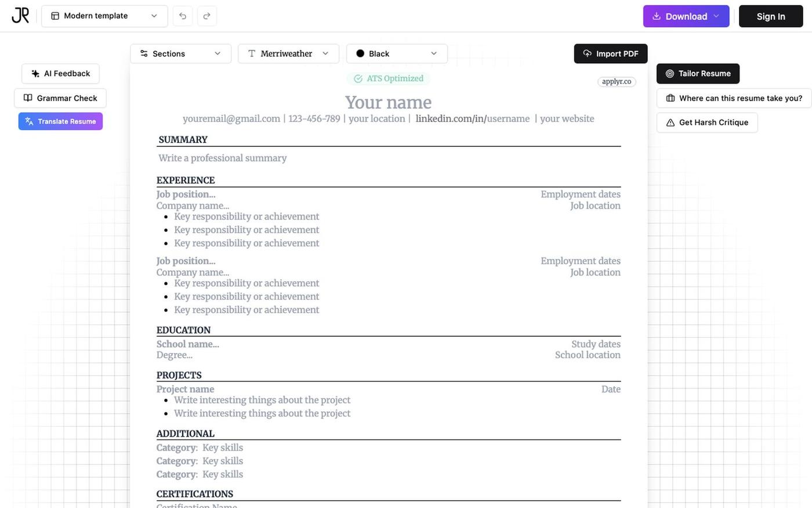Viewport: 812px width, 508px height.
Task: Click the black color swatch circle
Action: (x=360, y=53)
